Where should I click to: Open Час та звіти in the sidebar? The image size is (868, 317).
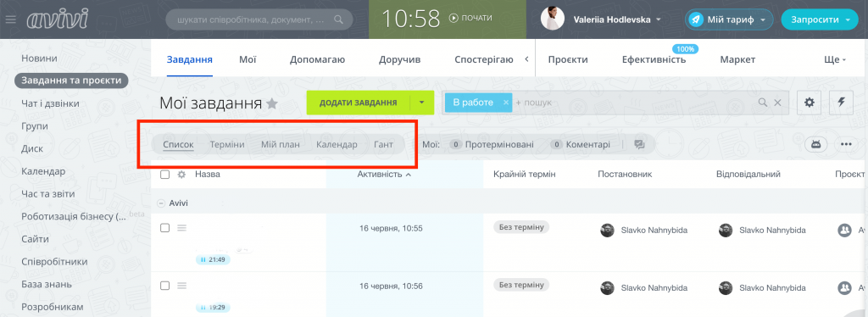(48, 194)
